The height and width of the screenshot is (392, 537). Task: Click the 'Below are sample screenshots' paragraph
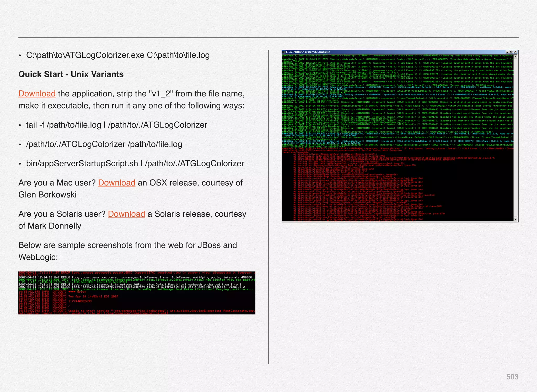point(128,251)
